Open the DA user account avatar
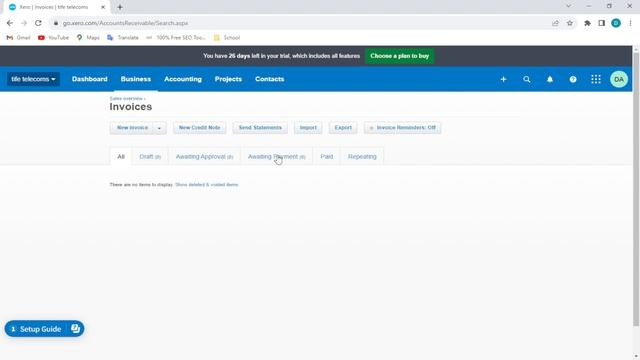Viewport: 640px width, 360px height. pos(619,79)
